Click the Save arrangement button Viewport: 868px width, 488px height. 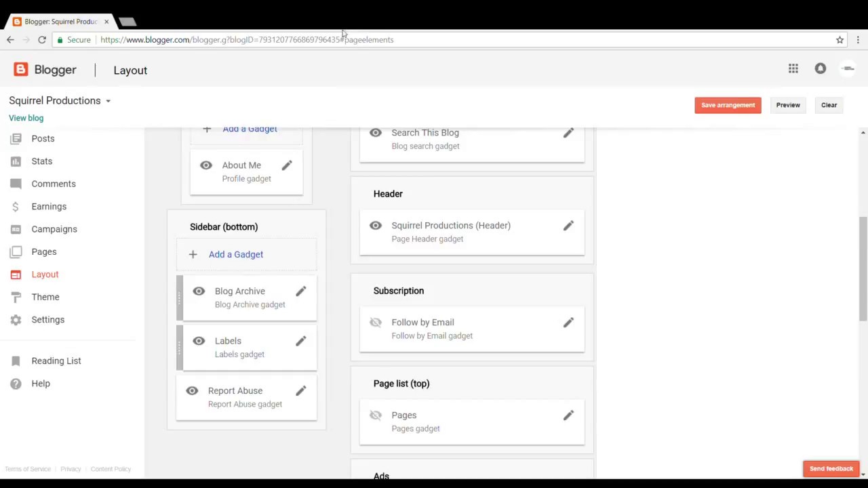728,105
